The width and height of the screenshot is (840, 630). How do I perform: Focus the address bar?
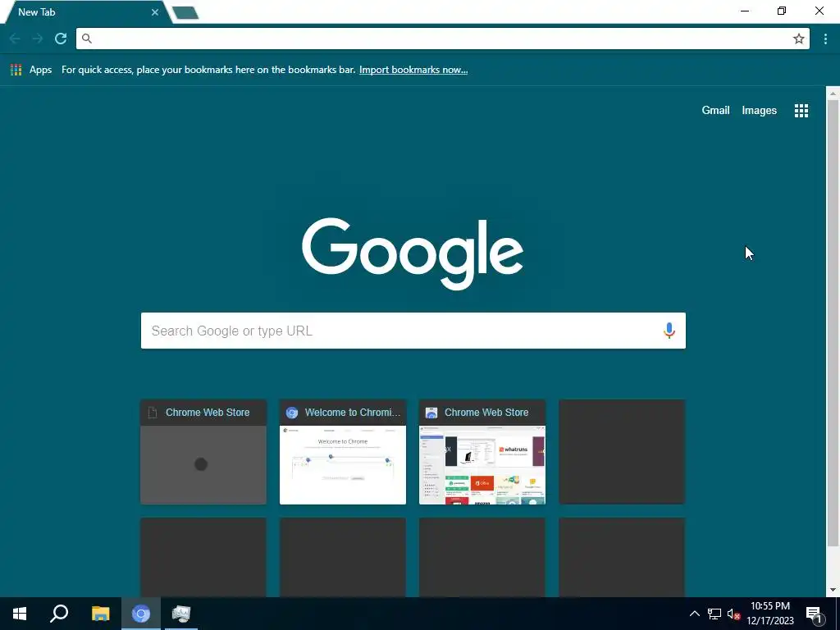click(442, 39)
